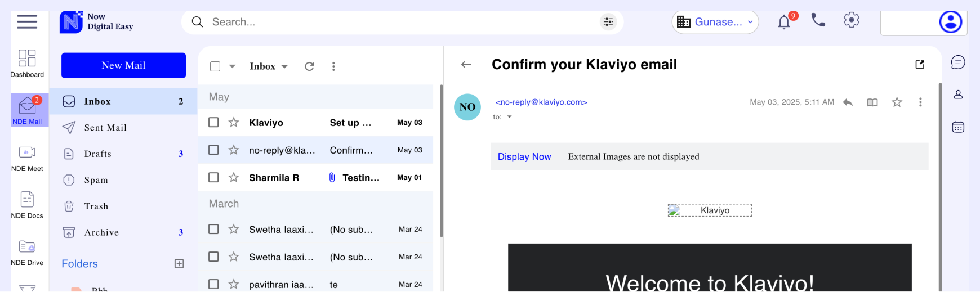This screenshot has height=292, width=980.
Task: Select the no-reply@kla... message checkbox
Action: [x=213, y=150]
